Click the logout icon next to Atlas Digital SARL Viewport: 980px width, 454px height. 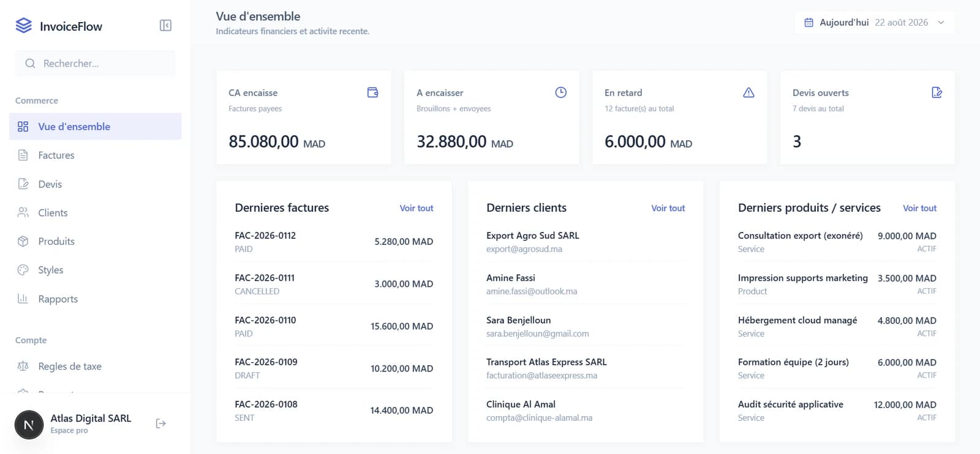160,423
